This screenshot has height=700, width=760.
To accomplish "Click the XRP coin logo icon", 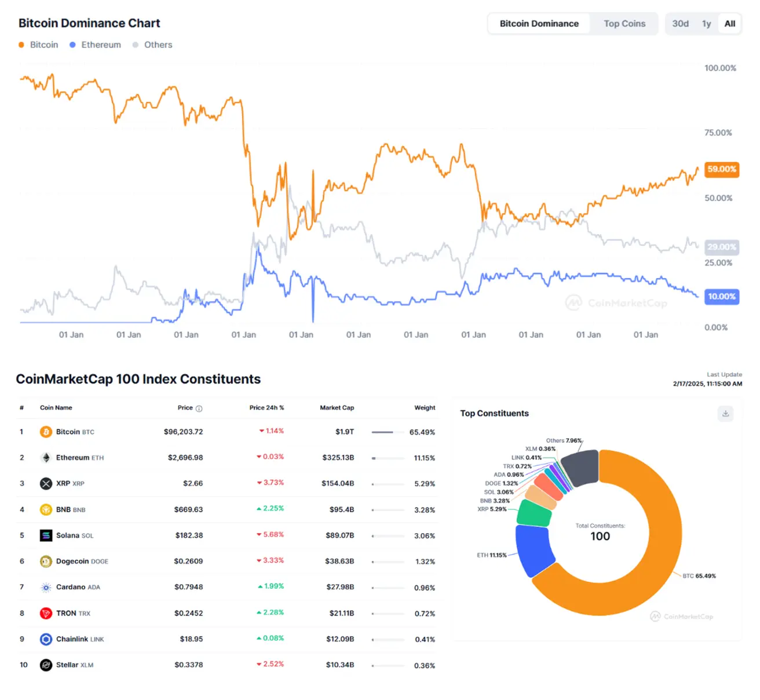I will pos(46,483).
